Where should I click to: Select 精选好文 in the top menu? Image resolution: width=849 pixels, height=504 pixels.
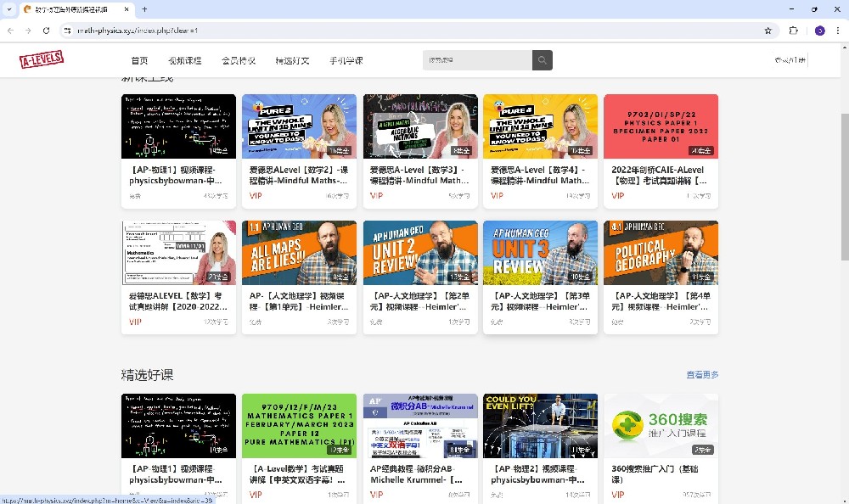tap(292, 61)
